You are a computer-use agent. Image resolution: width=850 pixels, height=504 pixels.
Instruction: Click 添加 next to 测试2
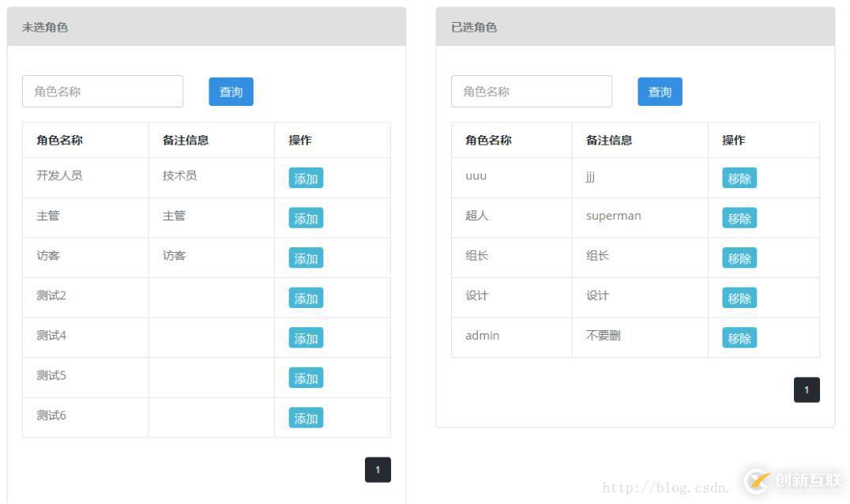(x=306, y=298)
